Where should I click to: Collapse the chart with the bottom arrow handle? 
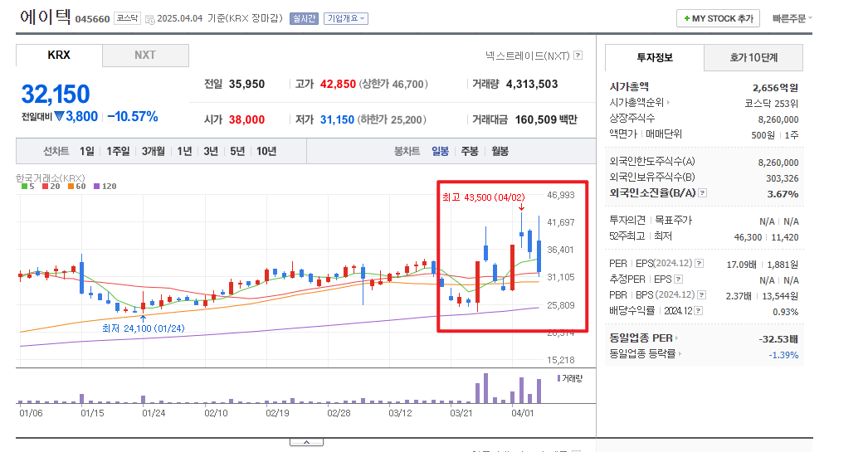[306, 442]
